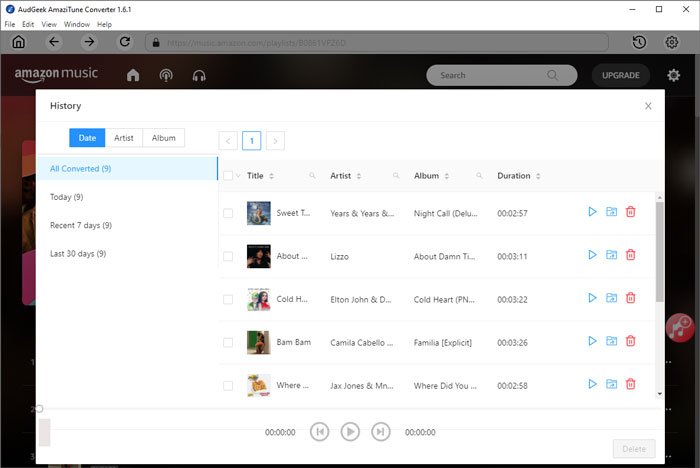Play the Cold H... track
Screen dimensions: 700x468
coord(592,298)
